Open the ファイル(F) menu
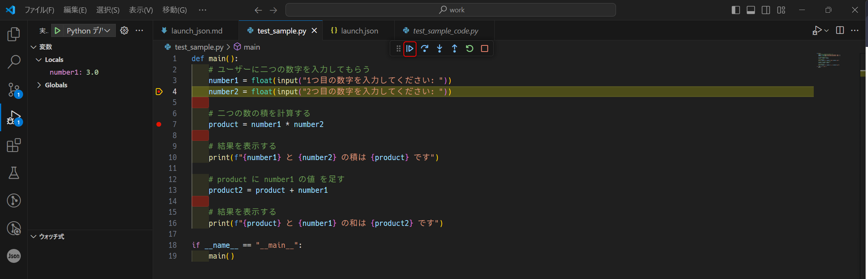This screenshot has width=868, height=279. point(39,10)
